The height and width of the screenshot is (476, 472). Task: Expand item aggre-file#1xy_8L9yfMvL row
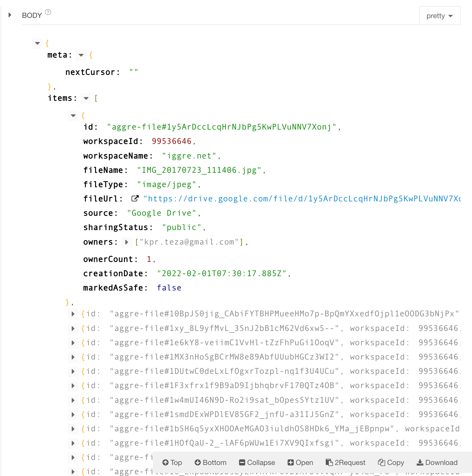tap(73, 329)
